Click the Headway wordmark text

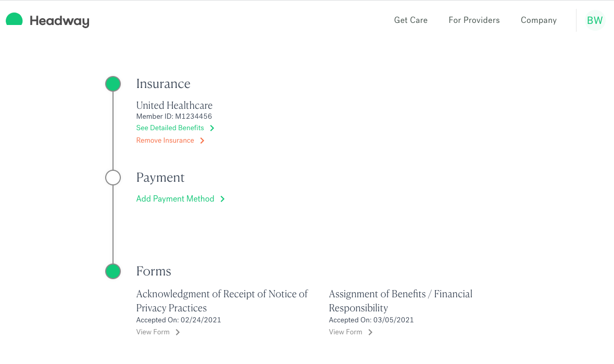click(59, 21)
